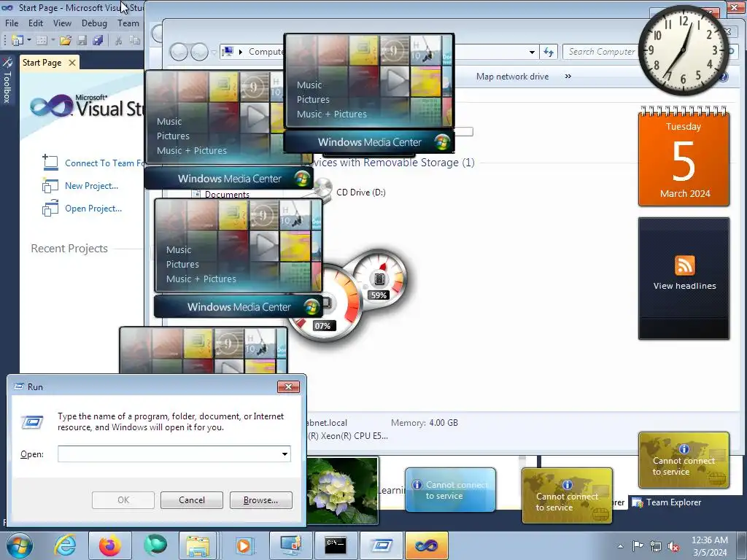The width and height of the screenshot is (747, 560).
Task: Click the Add New Item toolbar icon
Action: (x=42, y=41)
